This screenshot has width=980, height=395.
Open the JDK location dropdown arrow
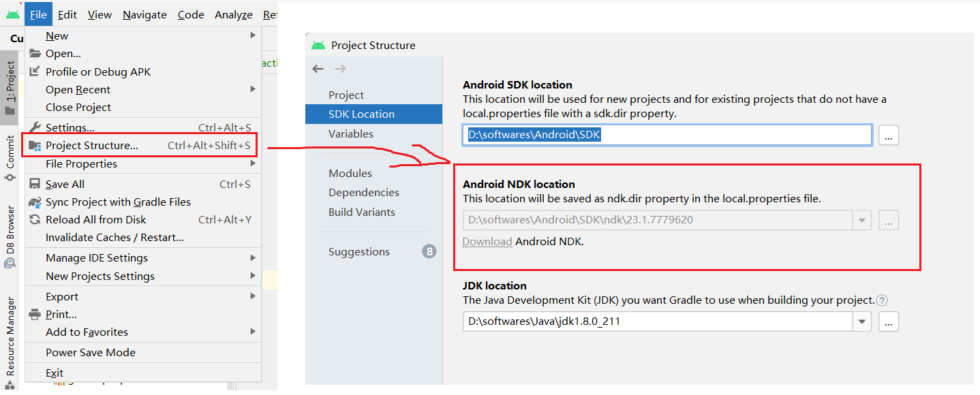pos(863,321)
